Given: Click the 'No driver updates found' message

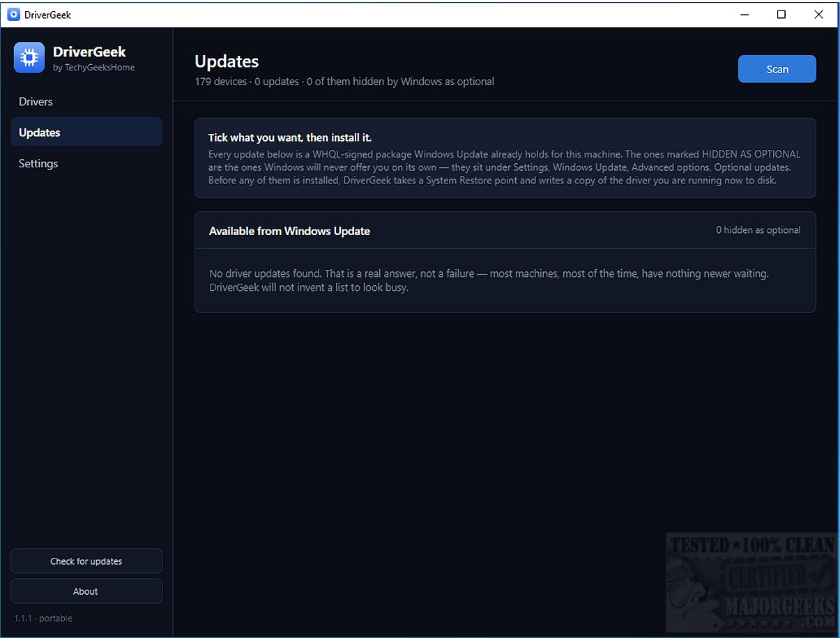Looking at the screenshot, I should (x=489, y=280).
